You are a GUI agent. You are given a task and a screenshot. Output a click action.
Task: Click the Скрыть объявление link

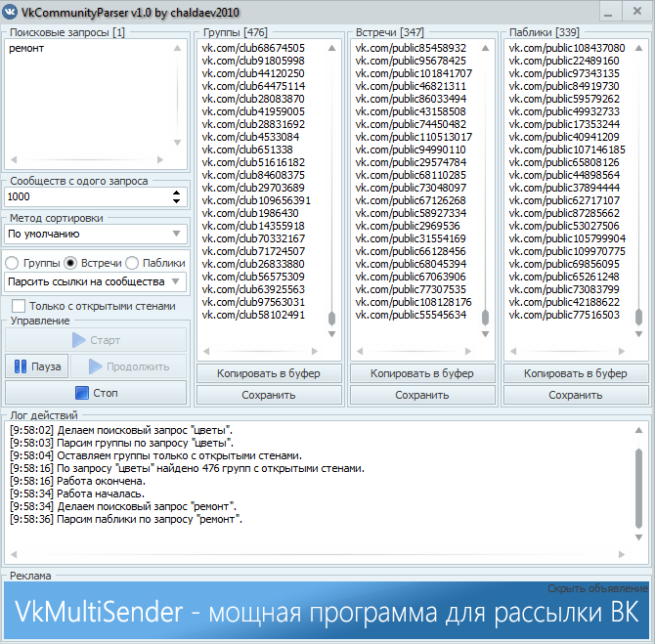pyautogui.click(x=596, y=588)
